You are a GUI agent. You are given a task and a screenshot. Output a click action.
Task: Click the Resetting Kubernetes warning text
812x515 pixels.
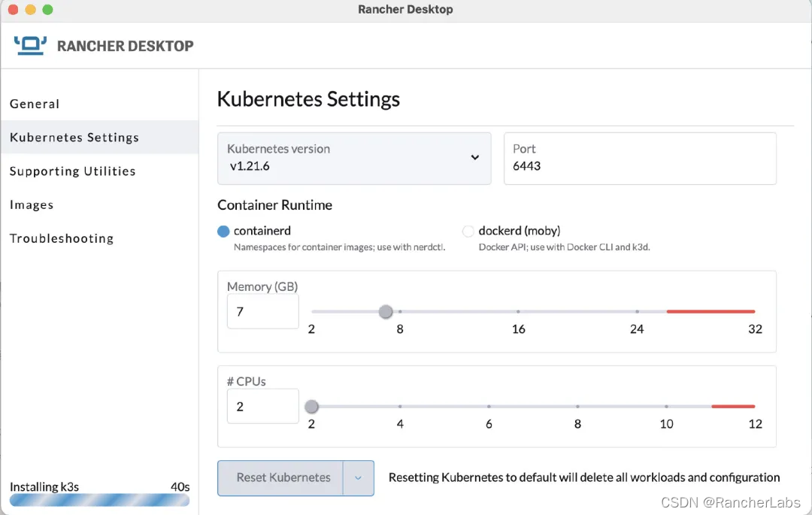pyautogui.click(x=584, y=477)
